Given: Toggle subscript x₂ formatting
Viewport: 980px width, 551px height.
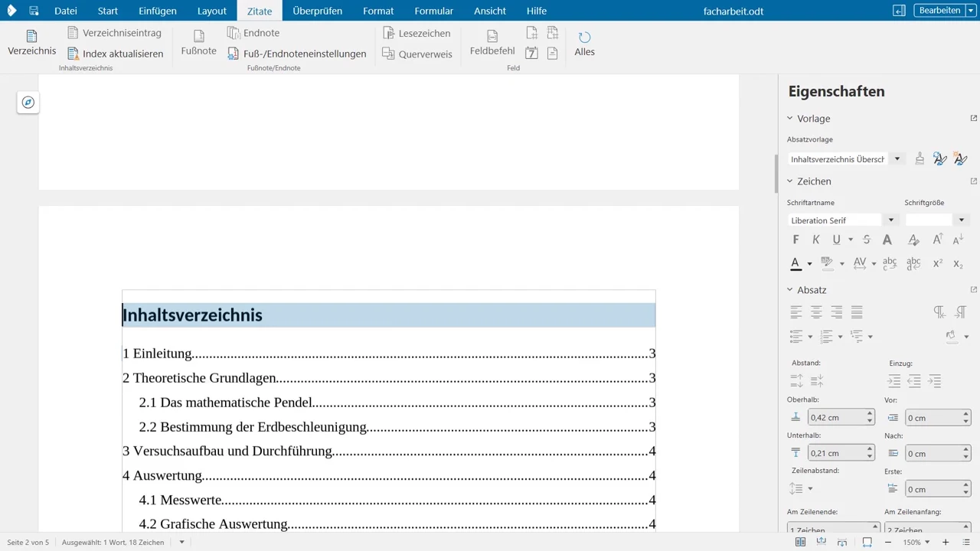Looking at the screenshot, I should (958, 263).
